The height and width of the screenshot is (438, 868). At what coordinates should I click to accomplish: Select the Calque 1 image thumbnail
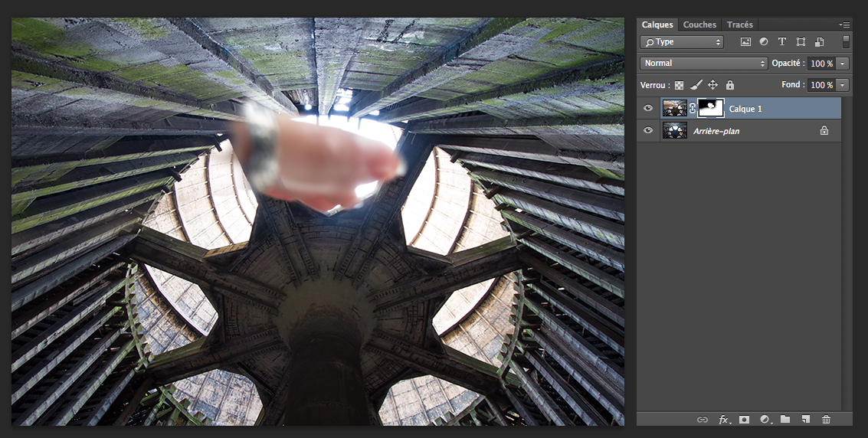coord(675,109)
